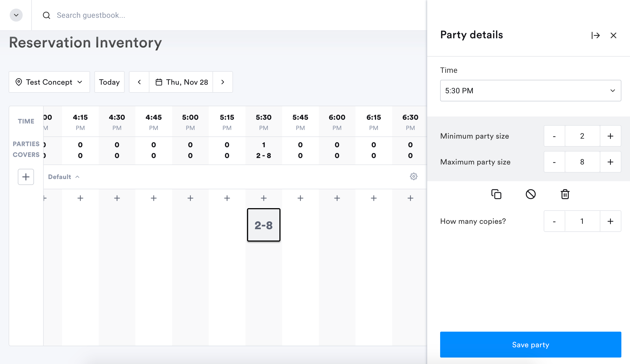Jump to Today
630x364 pixels.
pos(109,82)
